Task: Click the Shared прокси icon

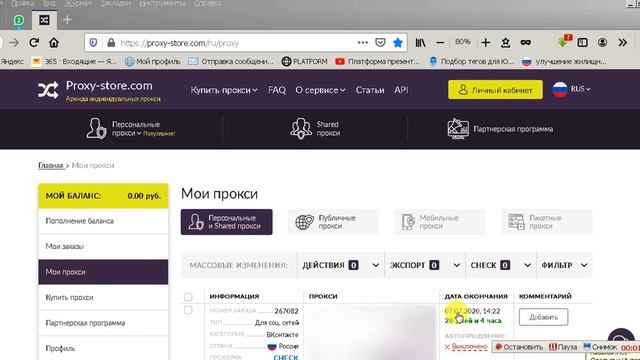Action: click(301, 129)
